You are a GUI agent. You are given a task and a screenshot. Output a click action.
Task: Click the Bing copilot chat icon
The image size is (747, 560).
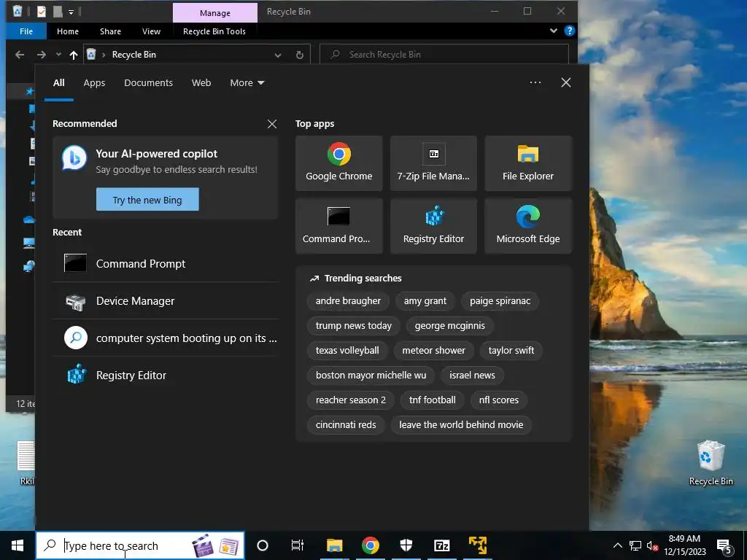click(74, 158)
